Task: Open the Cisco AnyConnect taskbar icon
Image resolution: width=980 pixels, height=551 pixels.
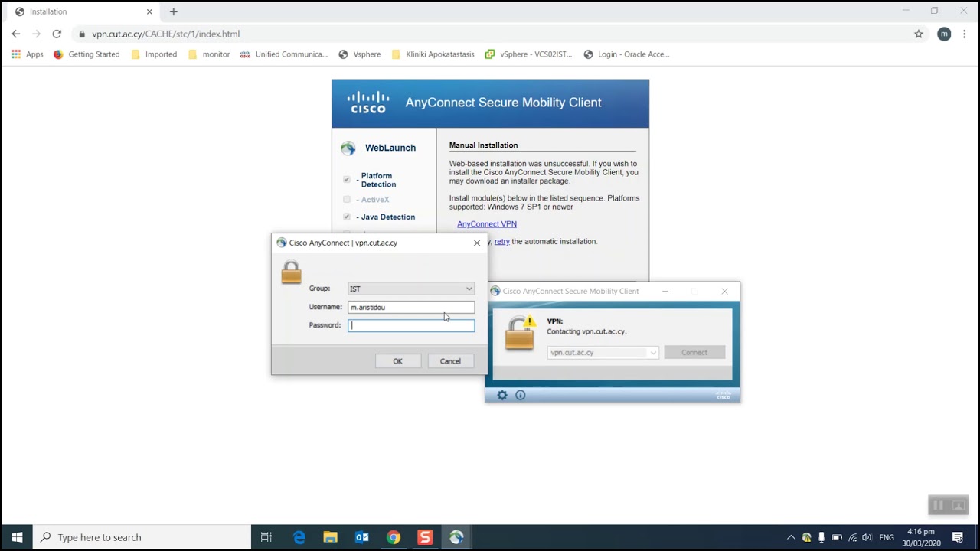Action: click(456, 537)
